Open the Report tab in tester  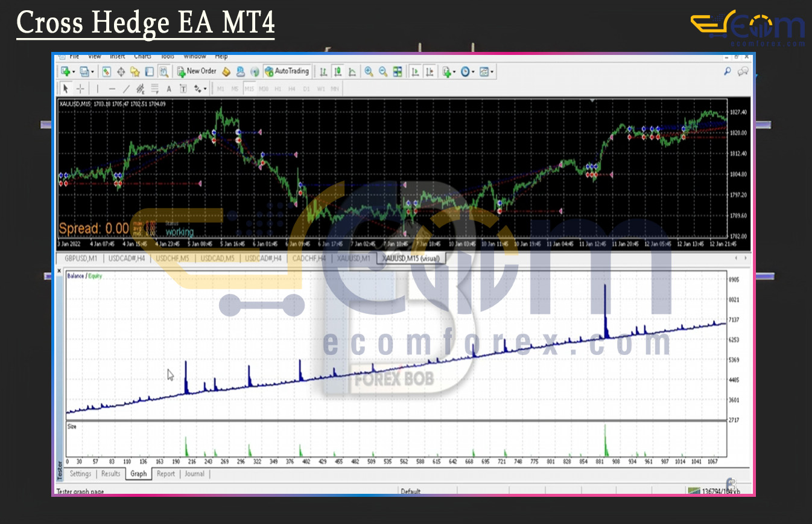click(166, 474)
